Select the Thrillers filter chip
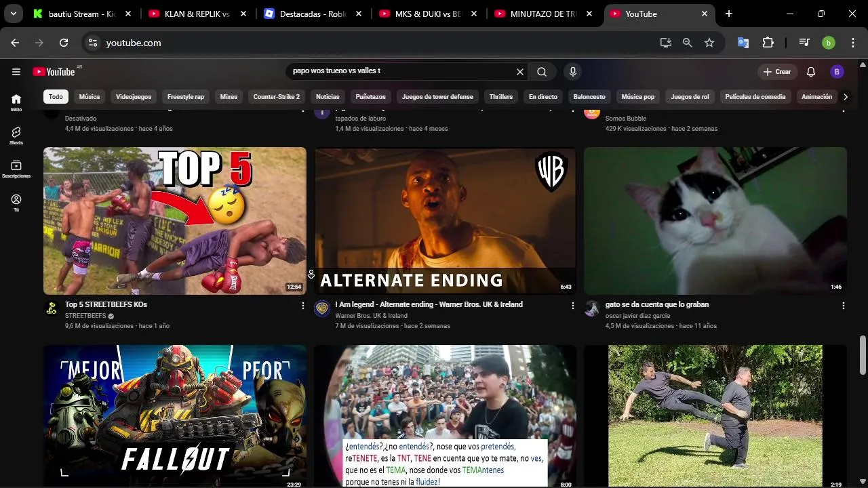 [x=501, y=97]
